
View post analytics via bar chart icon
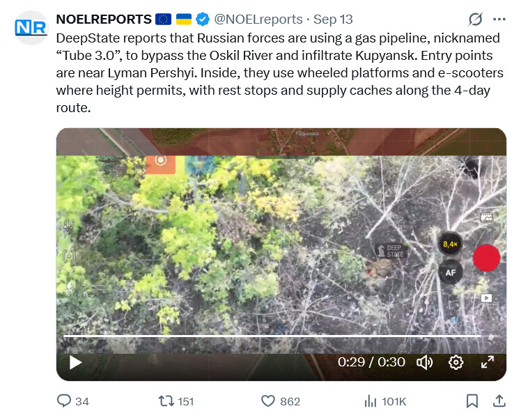tap(370, 400)
